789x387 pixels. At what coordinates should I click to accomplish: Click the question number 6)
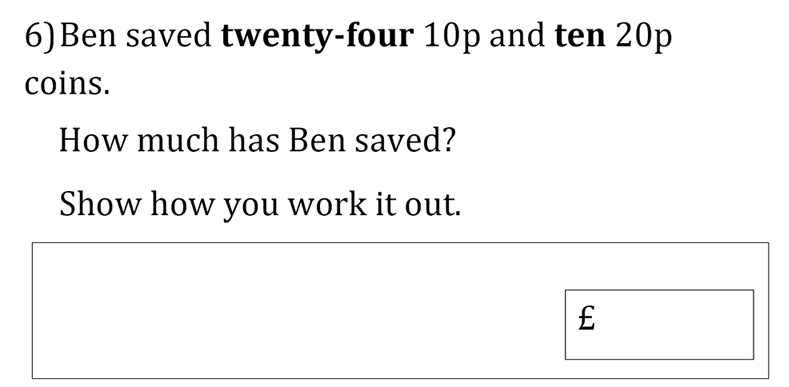point(39,37)
